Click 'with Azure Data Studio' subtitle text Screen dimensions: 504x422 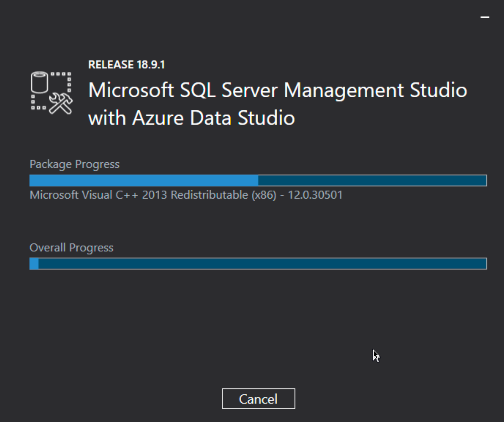[x=192, y=118]
